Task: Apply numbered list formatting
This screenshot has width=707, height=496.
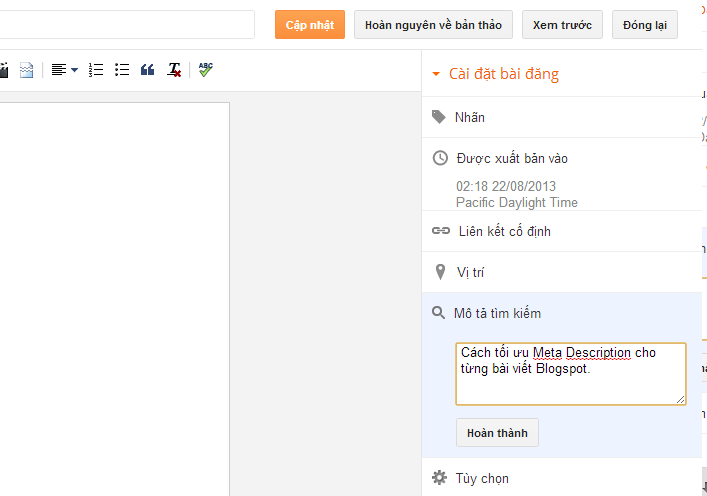Action: [x=96, y=70]
